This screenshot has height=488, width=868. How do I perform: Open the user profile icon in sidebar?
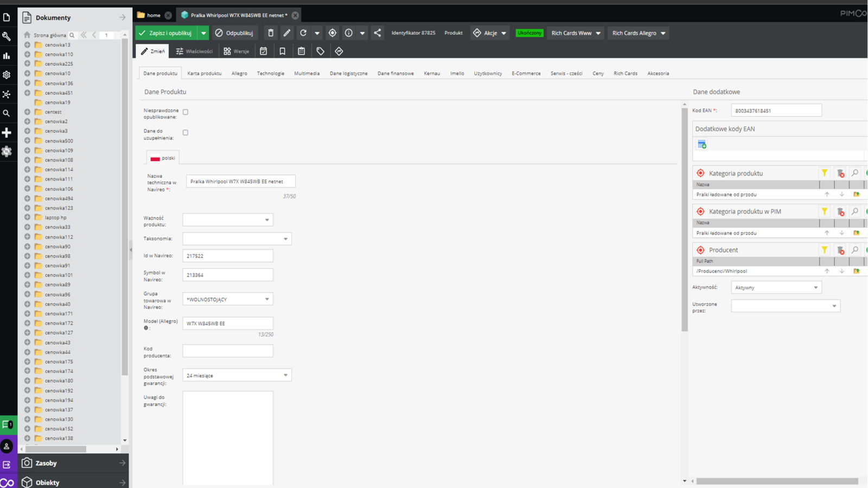(7, 446)
